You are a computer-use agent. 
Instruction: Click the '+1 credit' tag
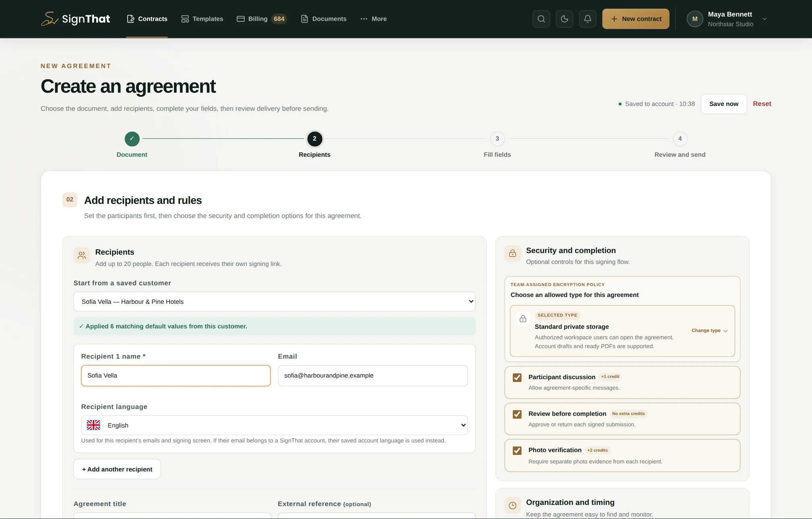[x=610, y=377]
